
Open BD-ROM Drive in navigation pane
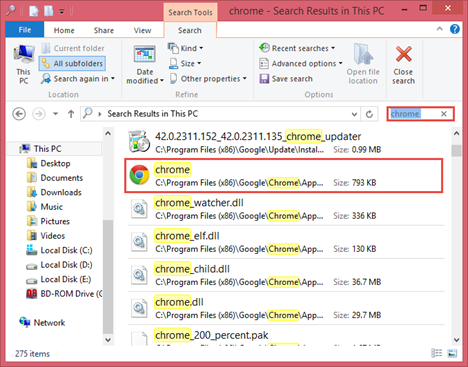click(x=64, y=294)
